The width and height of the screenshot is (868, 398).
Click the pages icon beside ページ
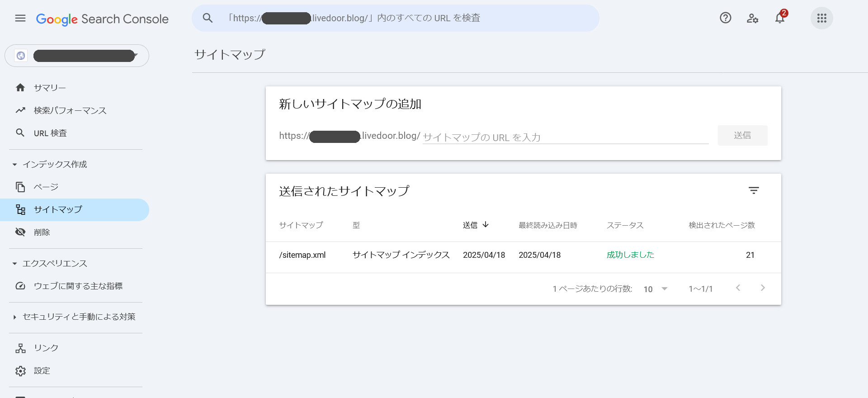click(20, 187)
